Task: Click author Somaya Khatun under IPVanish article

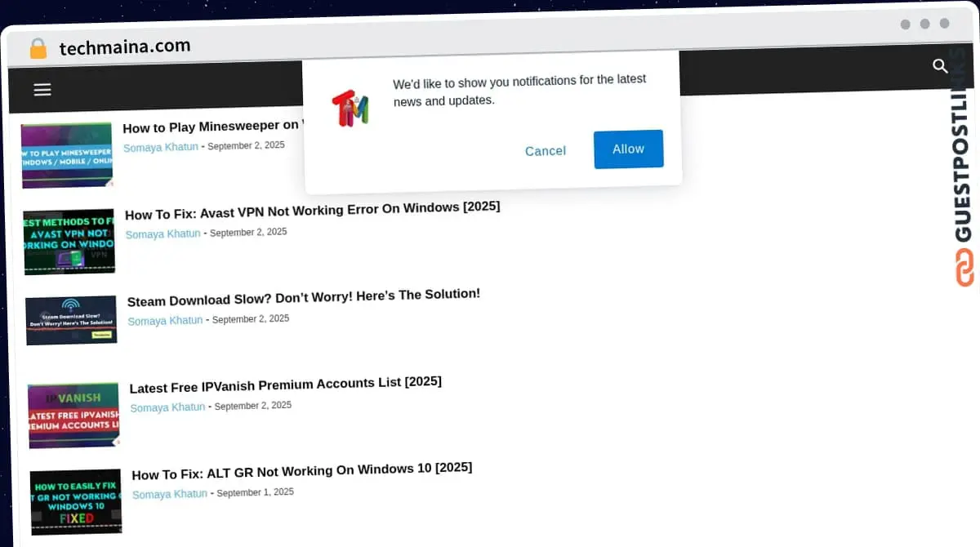Action: coord(167,407)
